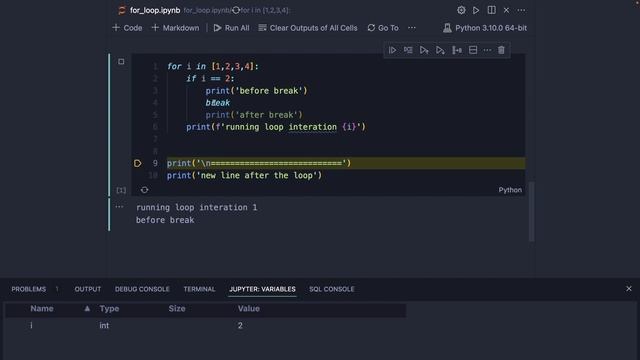
Task: Click the run-by-line icon in the cell toolbar
Action: pos(408,50)
